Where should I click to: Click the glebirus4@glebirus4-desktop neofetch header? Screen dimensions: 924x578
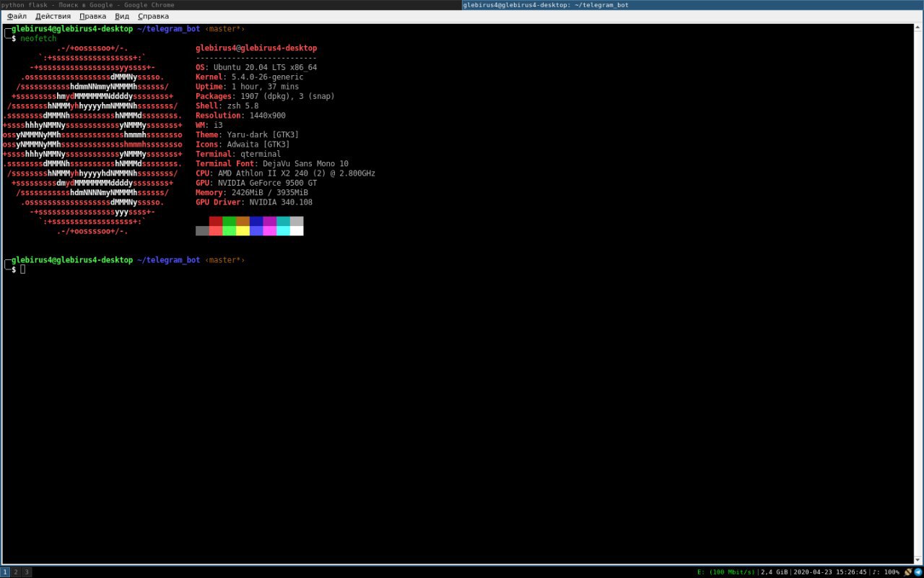pos(256,48)
